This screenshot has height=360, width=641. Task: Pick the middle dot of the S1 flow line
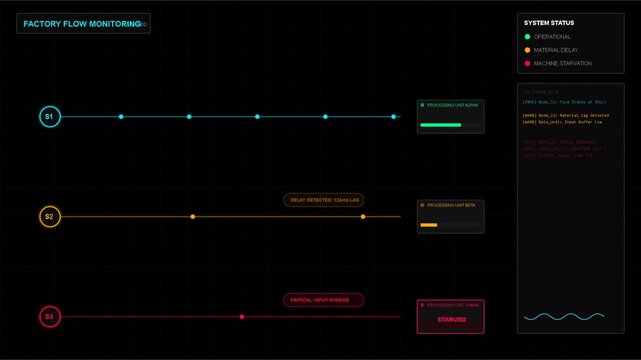point(257,116)
